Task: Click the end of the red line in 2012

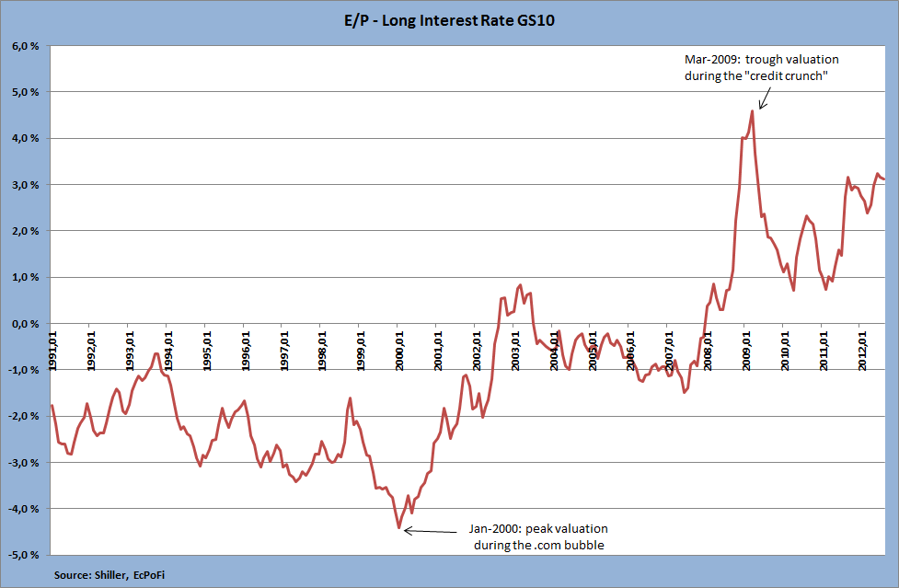Action: (x=884, y=179)
